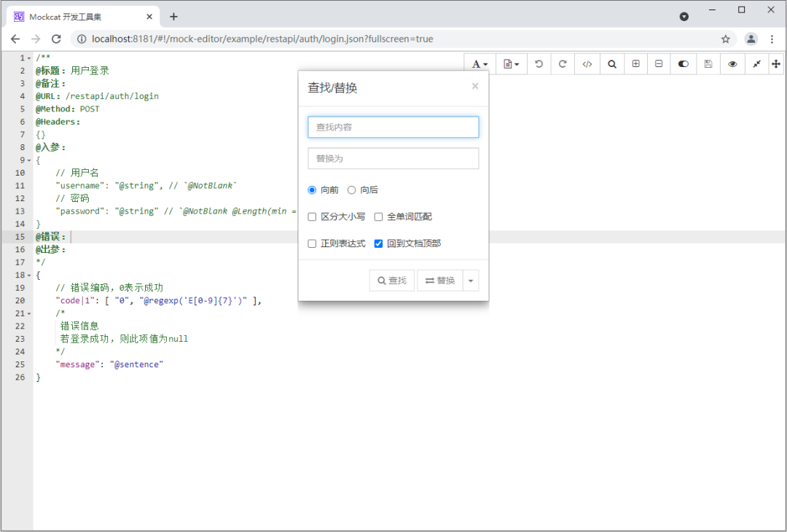The image size is (787, 532).
Task: Open the font size A dropdown
Action: (479, 64)
